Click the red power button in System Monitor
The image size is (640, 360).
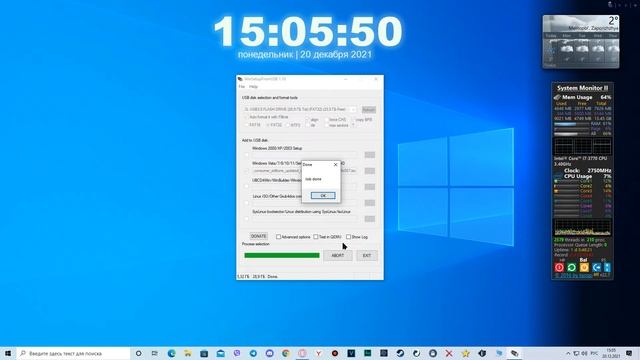click(559, 267)
